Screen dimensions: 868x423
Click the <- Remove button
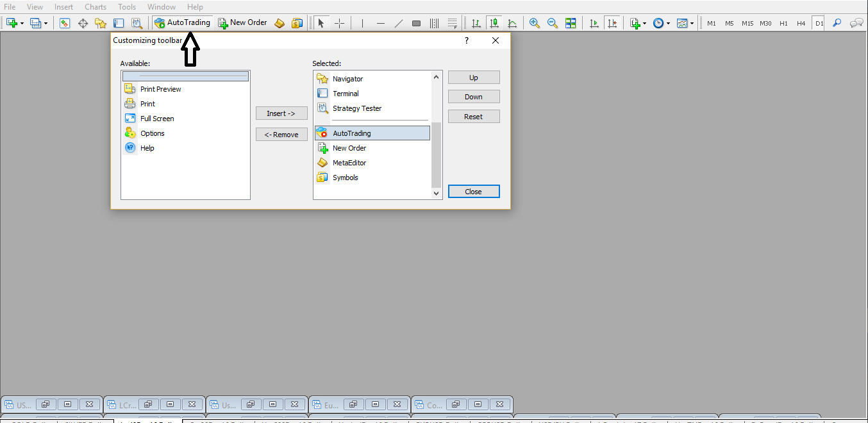pyautogui.click(x=281, y=135)
